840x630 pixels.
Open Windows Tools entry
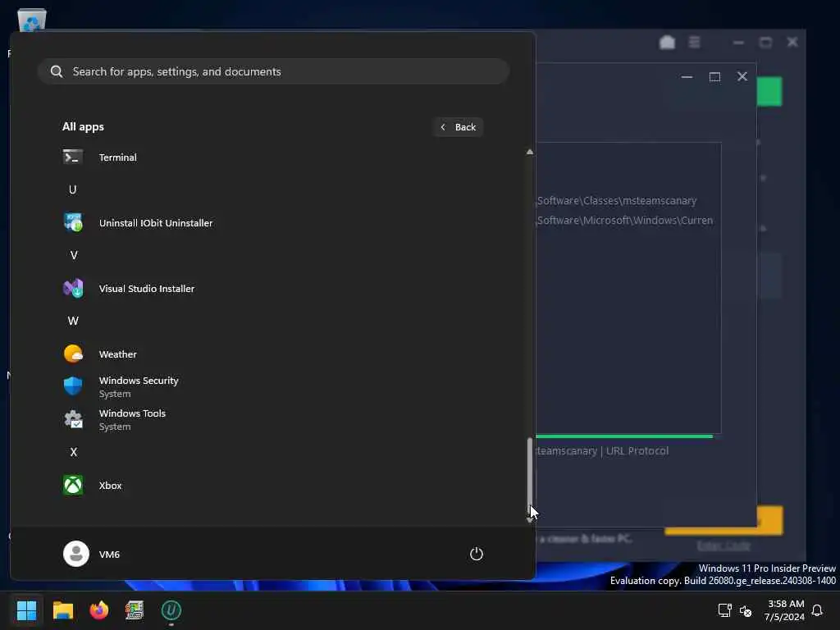pyautogui.click(x=272, y=419)
